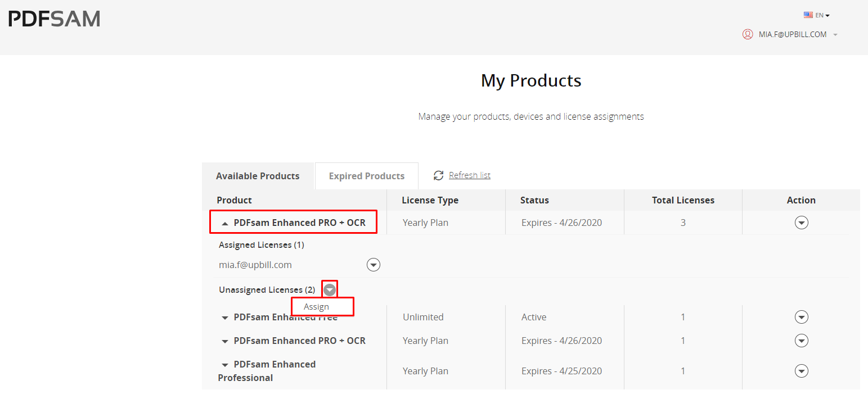Click the Product column header

[x=234, y=200]
